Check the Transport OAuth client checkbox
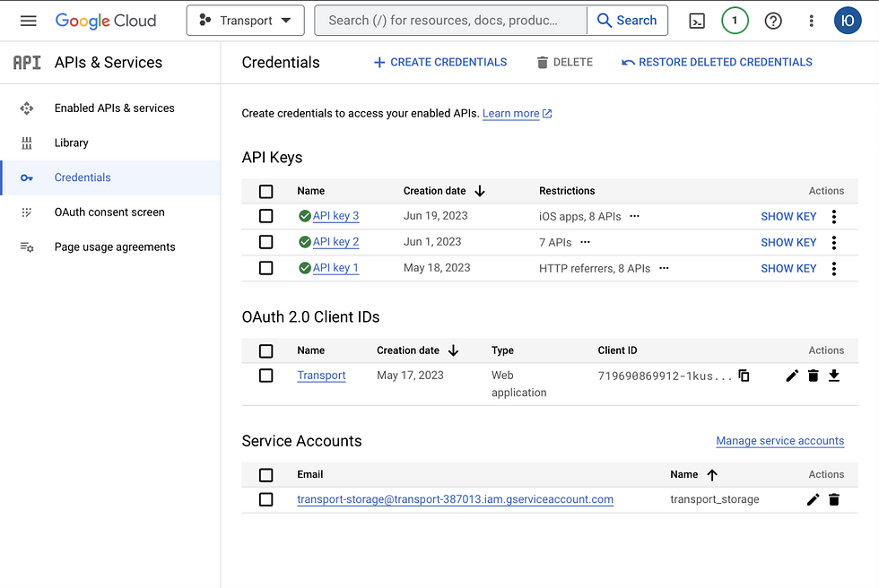The width and height of the screenshot is (879, 588). pos(265,376)
